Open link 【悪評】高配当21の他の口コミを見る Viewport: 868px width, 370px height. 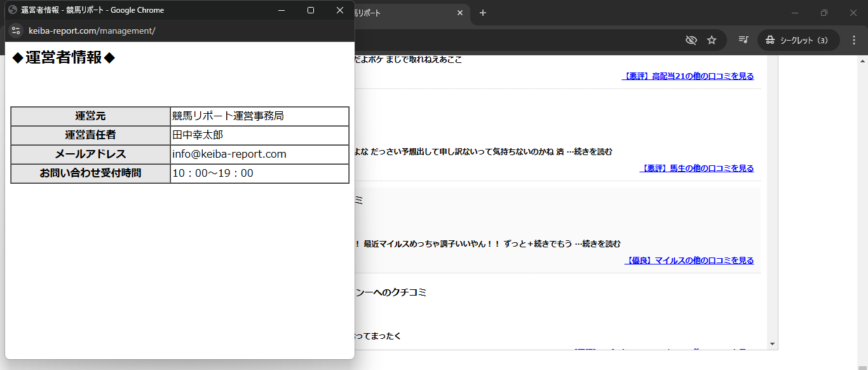688,76
